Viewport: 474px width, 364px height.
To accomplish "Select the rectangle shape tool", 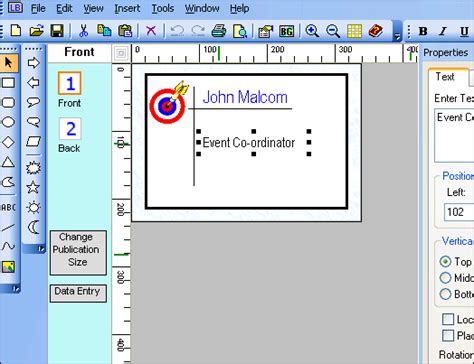I will (8, 82).
